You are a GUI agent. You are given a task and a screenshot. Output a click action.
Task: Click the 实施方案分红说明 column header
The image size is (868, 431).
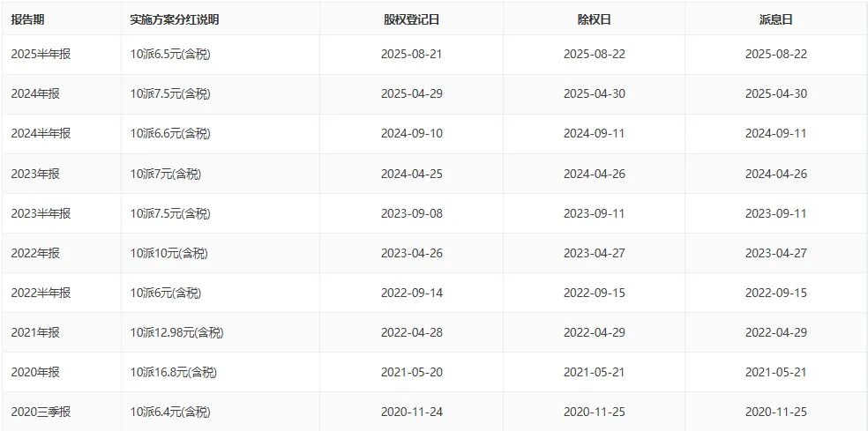click(174, 19)
